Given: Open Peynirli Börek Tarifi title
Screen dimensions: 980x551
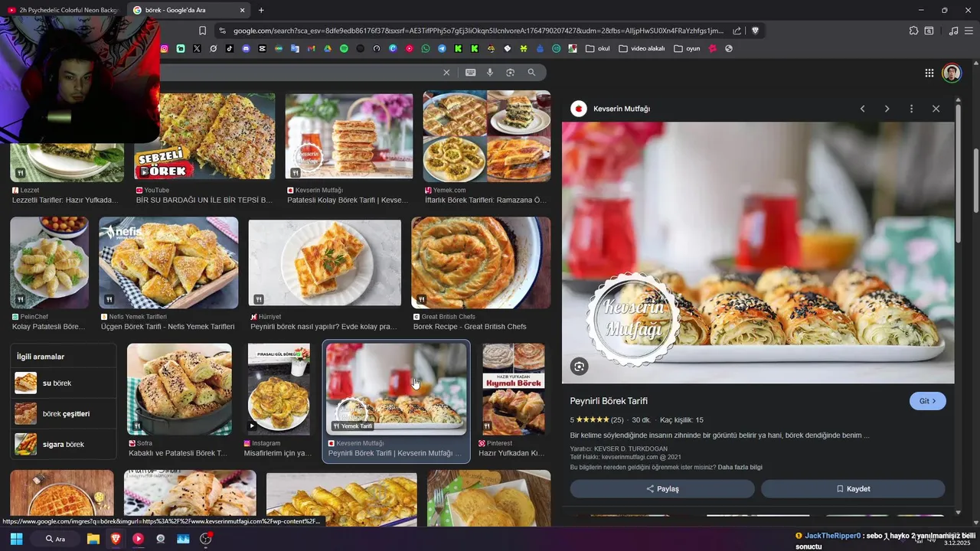Looking at the screenshot, I should pos(609,401).
